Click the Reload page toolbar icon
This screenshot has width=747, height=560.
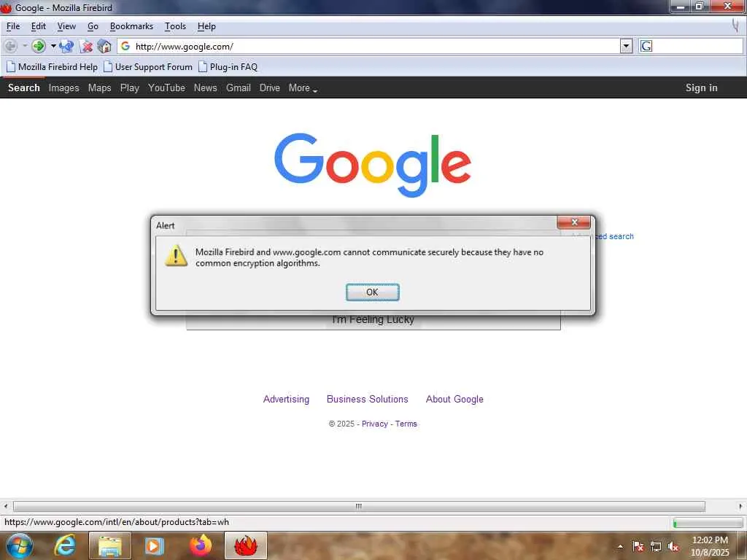click(66, 46)
